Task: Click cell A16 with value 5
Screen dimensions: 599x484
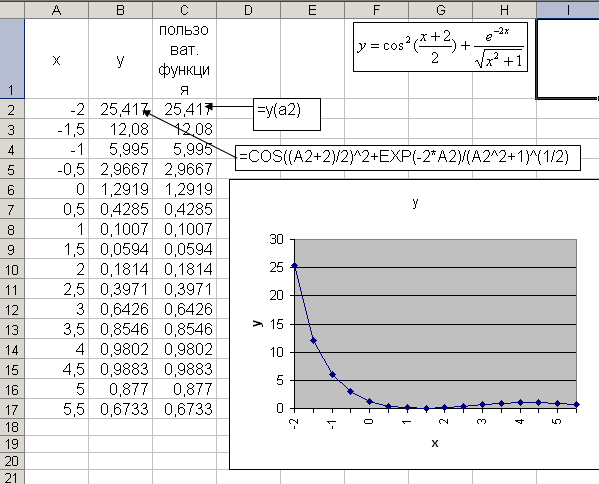Action: (57, 389)
